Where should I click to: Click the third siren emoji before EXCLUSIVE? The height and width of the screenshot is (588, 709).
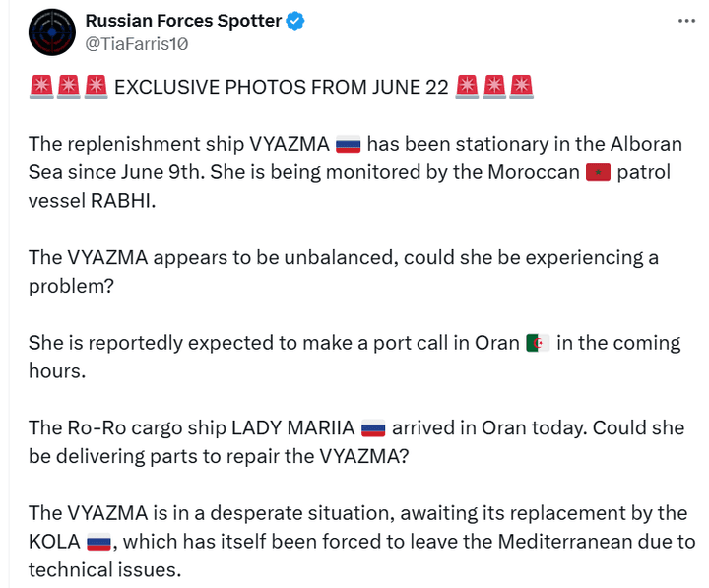(x=96, y=87)
